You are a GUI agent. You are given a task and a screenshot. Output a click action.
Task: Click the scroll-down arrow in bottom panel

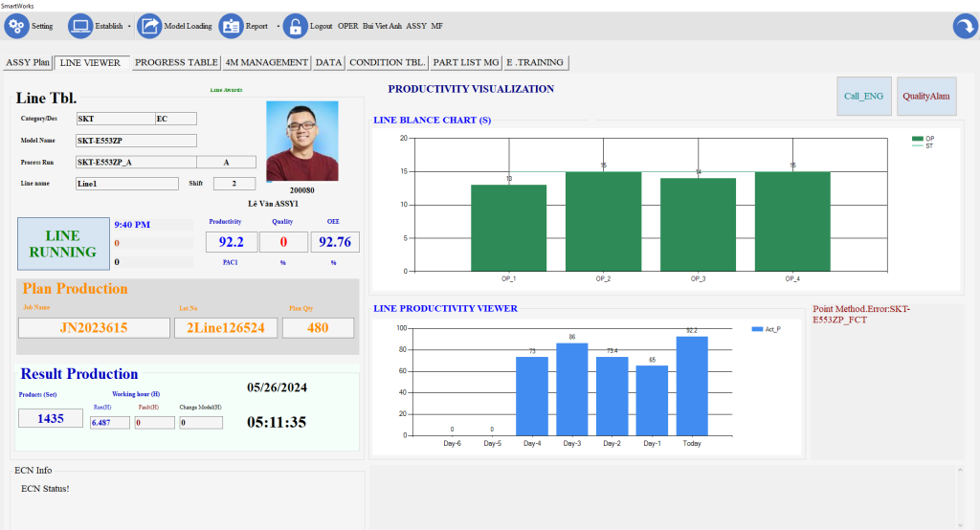tap(961, 525)
